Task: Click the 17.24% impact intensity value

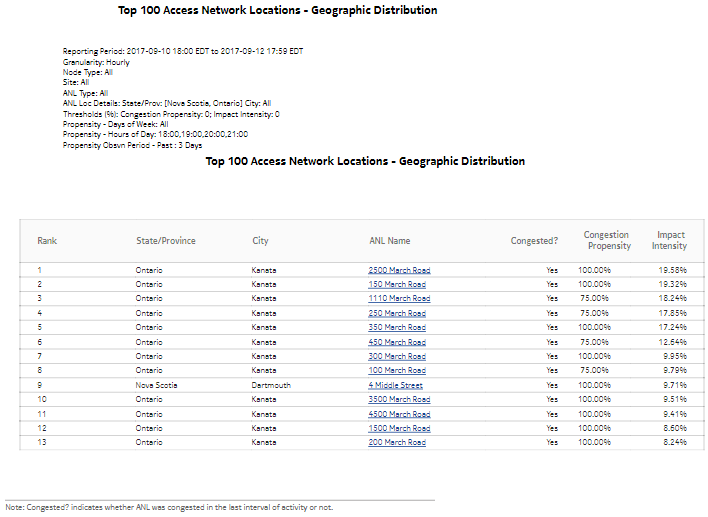Action: tap(672, 327)
